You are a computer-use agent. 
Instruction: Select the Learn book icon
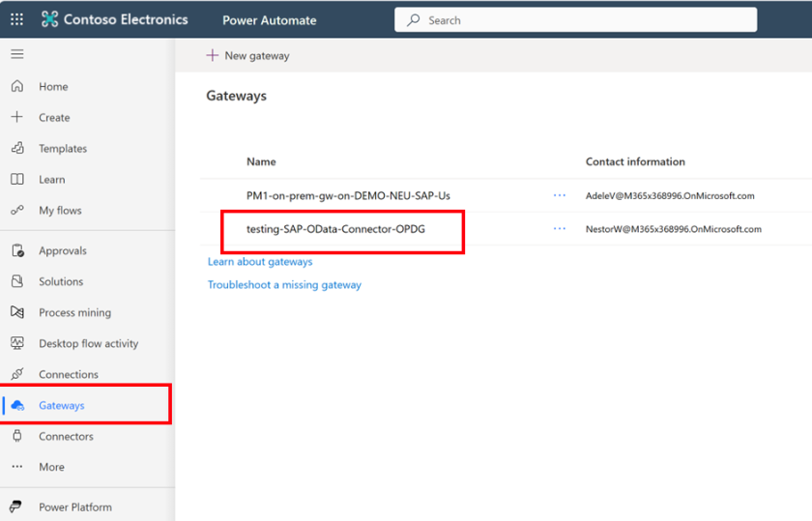(16, 180)
